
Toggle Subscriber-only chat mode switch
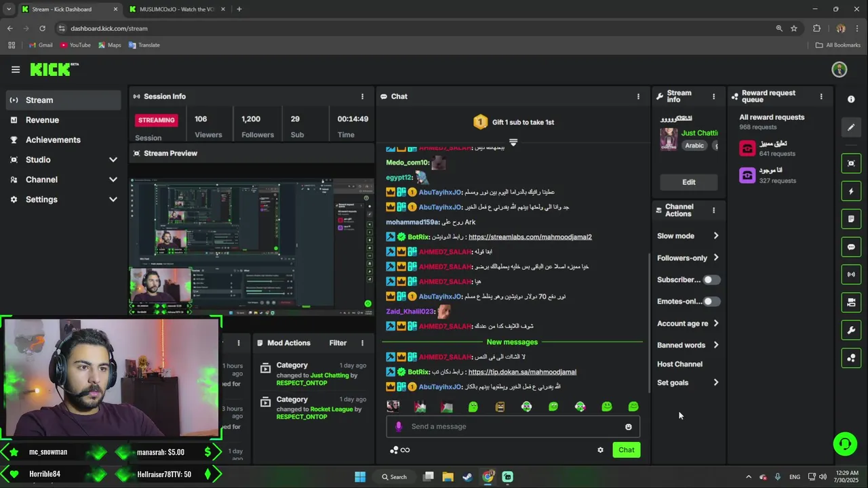tap(711, 279)
